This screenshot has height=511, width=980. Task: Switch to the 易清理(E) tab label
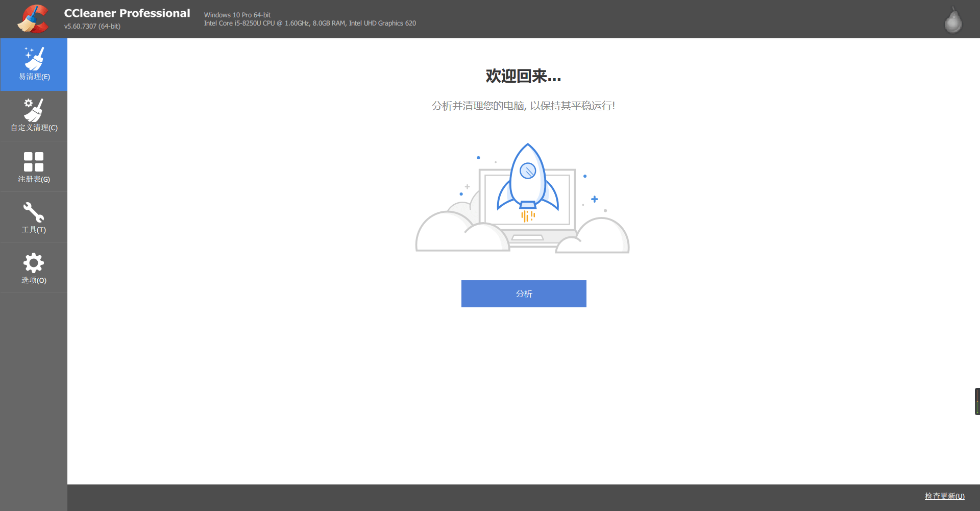point(34,77)
